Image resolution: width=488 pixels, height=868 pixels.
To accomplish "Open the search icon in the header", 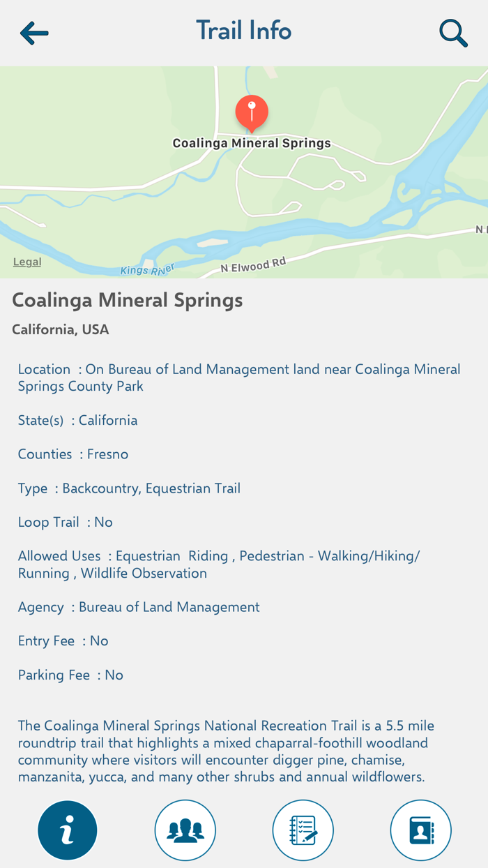I will click(452, 32).
